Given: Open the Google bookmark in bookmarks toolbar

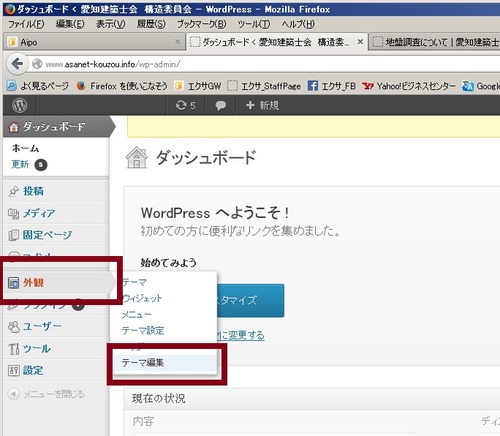Looking at the screenshot, I should [481, 86].
